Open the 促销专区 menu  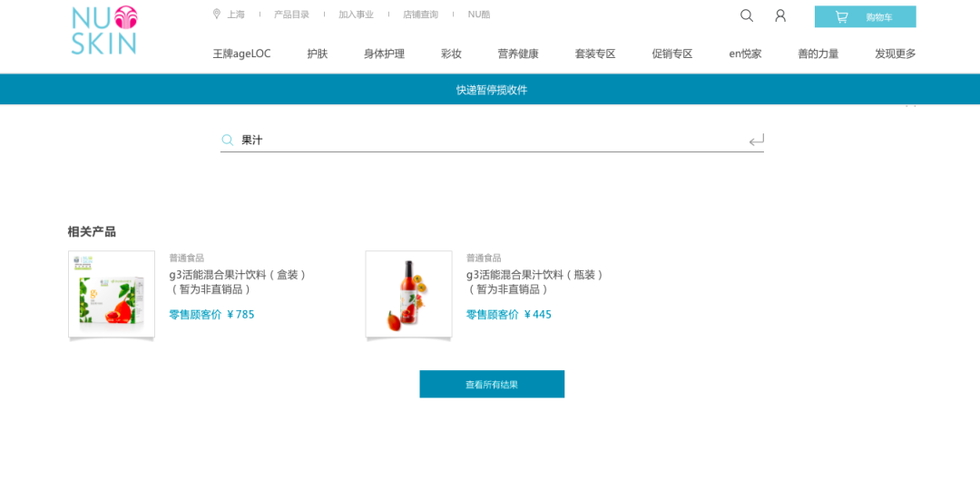click(x=672, y=54)
